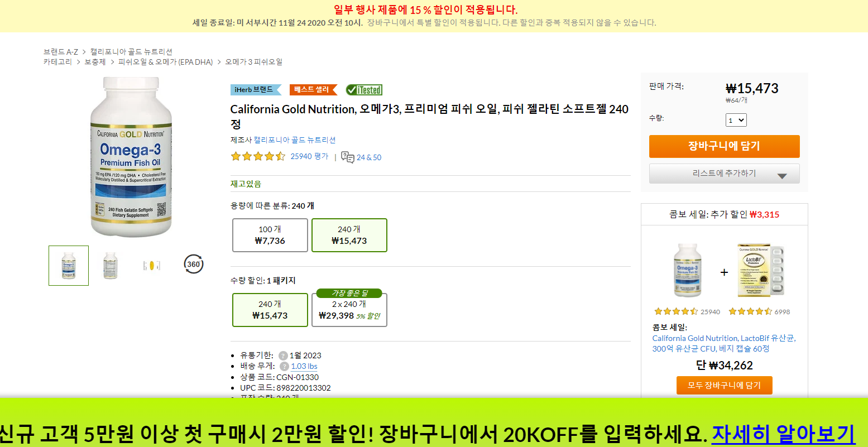Click the 재고있음 stock status text

[x=246, y=184]
